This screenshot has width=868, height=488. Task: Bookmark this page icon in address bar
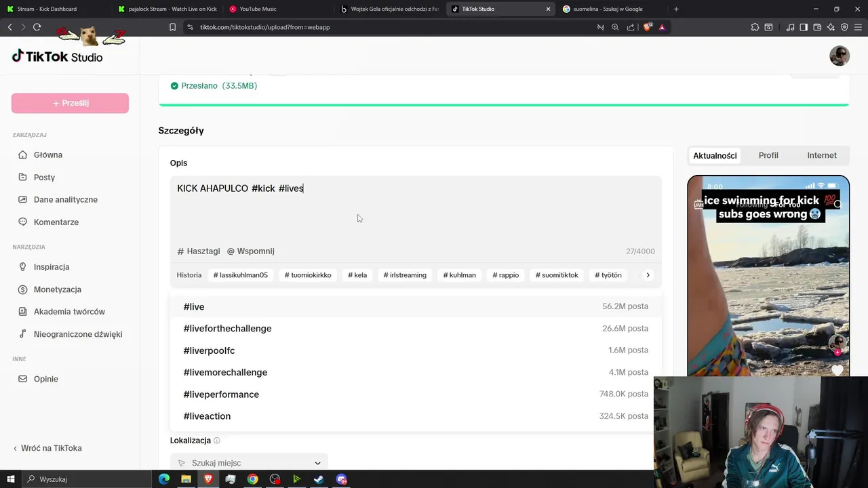pos(172,27)
